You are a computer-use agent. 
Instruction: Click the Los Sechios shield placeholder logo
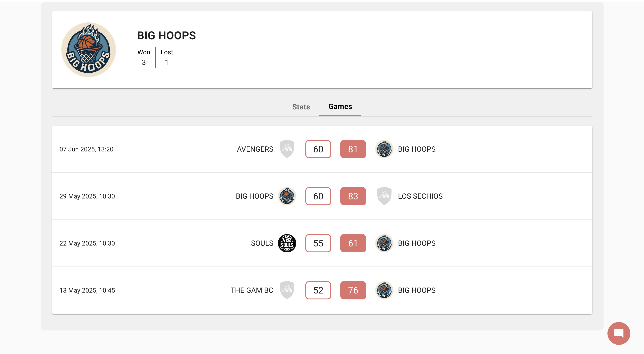(x=384, y=196)
